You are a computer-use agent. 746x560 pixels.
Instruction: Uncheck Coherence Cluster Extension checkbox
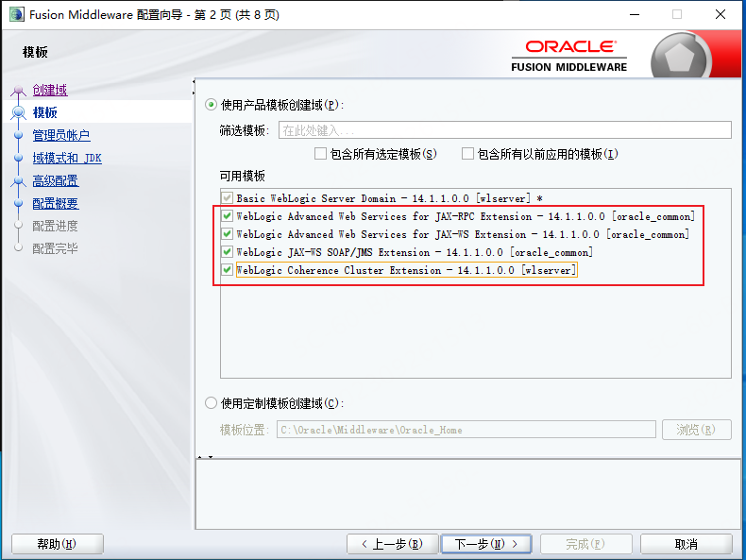[x=228, y=270]
